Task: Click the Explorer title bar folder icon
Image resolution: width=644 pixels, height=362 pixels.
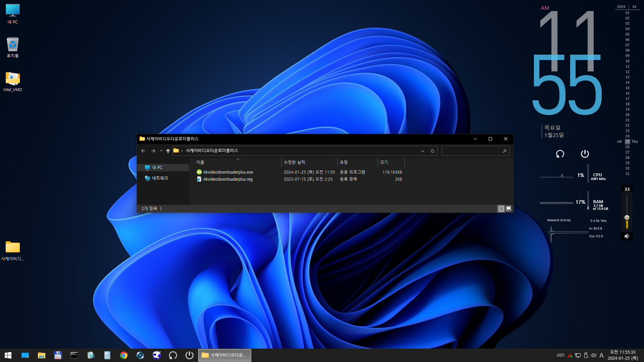Action: pyautogui.click(x=142, y=139)
